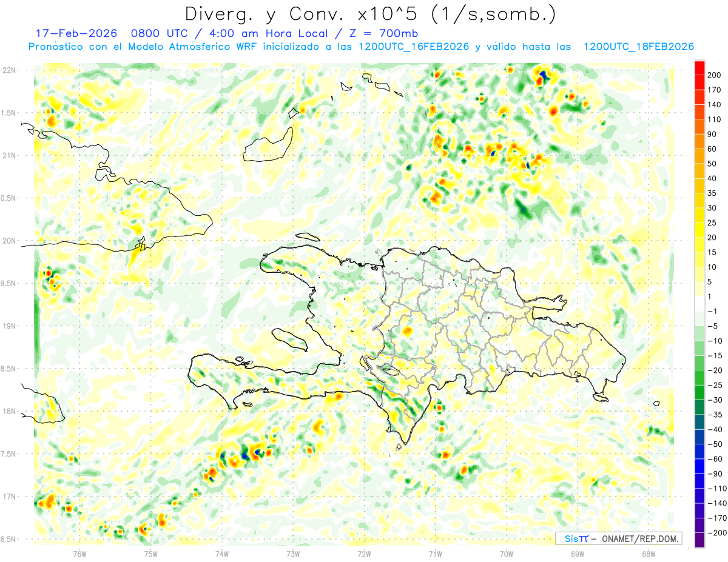Viewport: 728px width, 562px height.
Task: Click the colorbar value '-170'
Action: point(717,518)
